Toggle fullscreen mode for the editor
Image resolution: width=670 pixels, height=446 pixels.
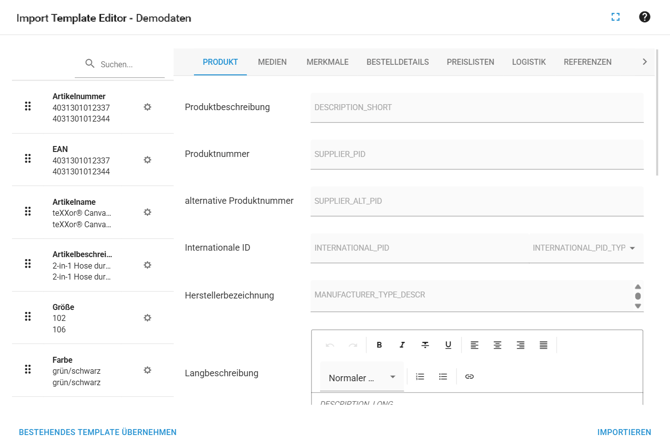click(615, 17)
